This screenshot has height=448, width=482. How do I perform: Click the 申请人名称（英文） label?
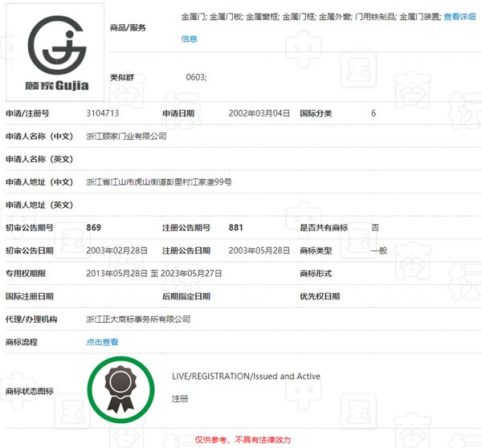[39, 159]
